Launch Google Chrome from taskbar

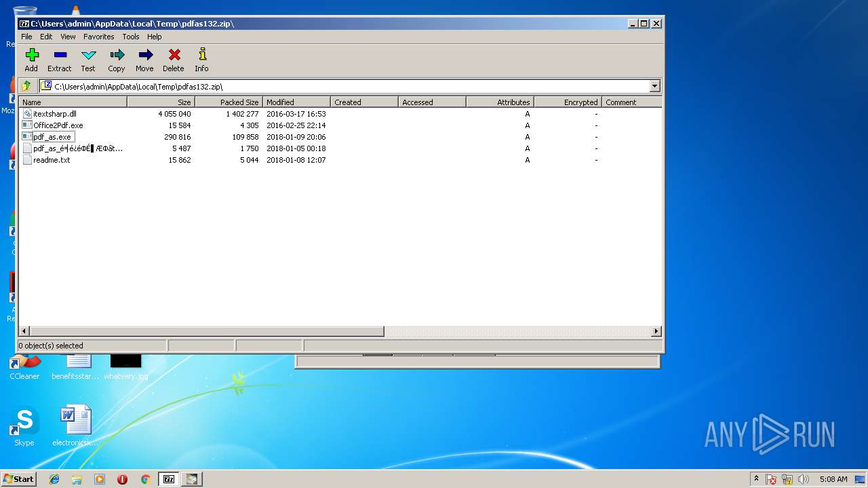coord(145,479)
